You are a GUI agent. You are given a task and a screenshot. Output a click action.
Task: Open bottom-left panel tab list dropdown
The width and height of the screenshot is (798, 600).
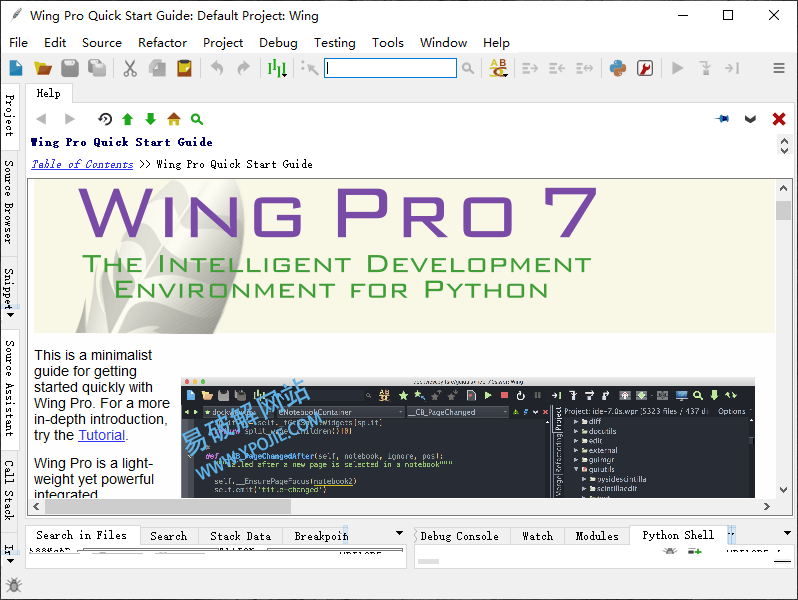coord(399,534)
